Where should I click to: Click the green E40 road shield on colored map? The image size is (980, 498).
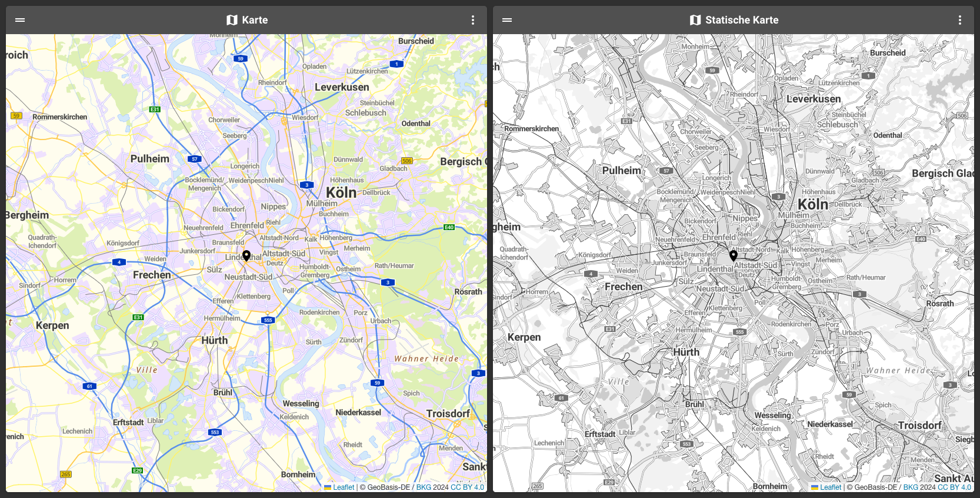[x=449, y=227]
